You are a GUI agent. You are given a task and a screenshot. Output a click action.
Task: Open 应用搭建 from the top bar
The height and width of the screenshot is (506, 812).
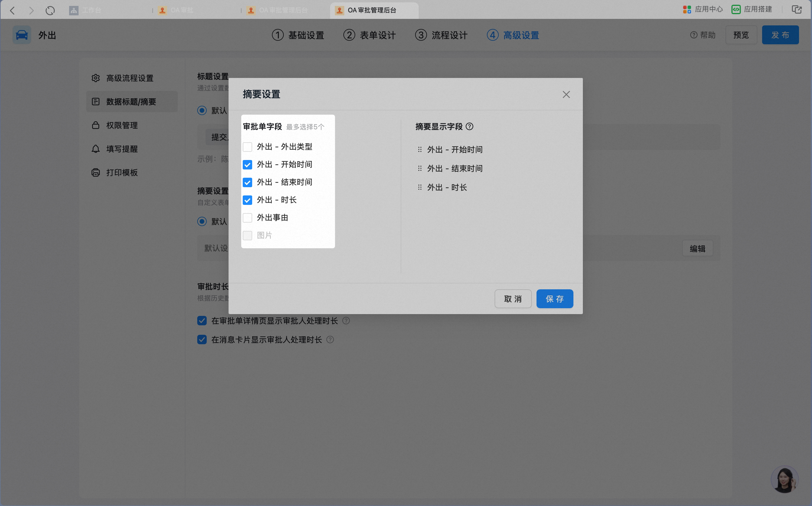(752, 10)
